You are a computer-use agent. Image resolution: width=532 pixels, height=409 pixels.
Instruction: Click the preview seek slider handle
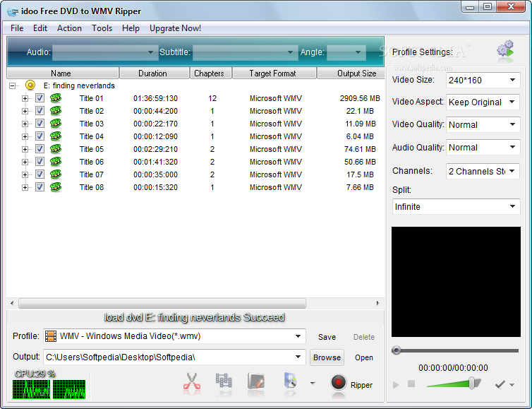coord(397,350)
